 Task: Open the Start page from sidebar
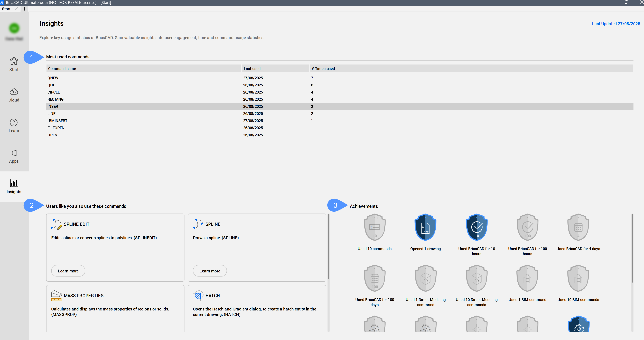(x=14, y=64)
